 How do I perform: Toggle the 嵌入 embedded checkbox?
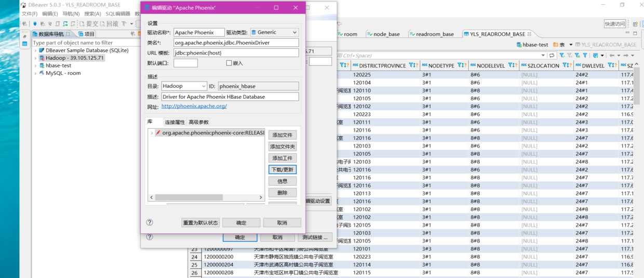click(229, 63)
